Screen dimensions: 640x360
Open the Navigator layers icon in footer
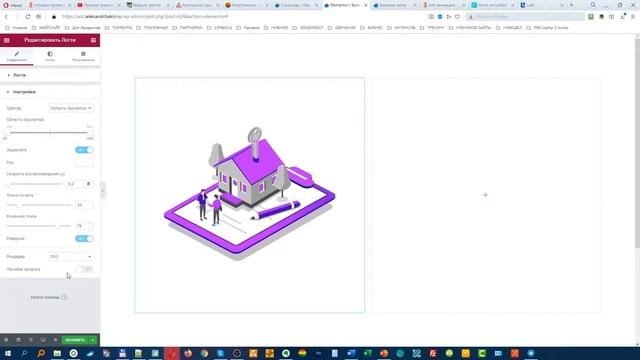(x=18, y=340)
